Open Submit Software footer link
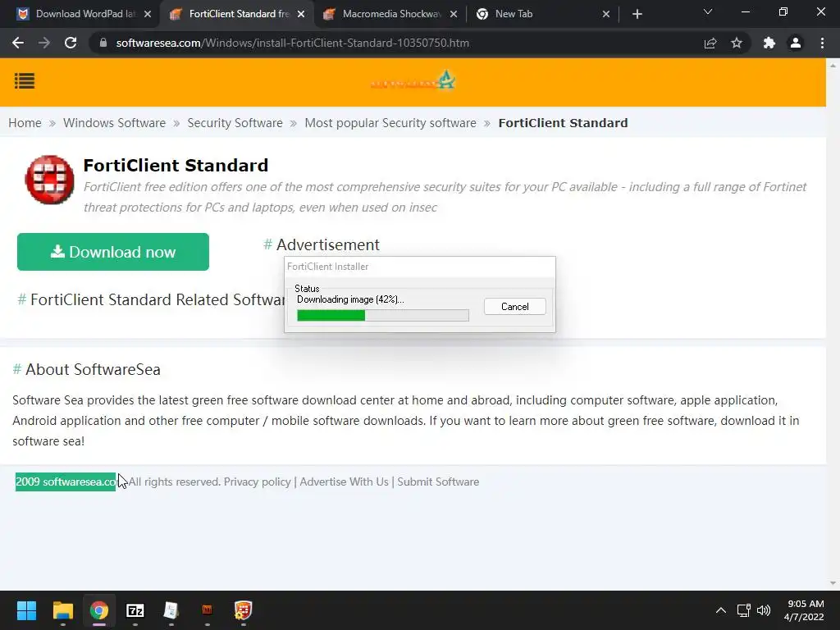Image resolution: width=840 pixels, height=630 pixels. [x=438, y=482]
